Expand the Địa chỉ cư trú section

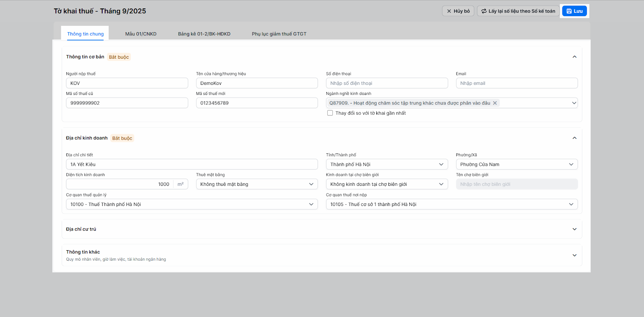tap(574, 229)
